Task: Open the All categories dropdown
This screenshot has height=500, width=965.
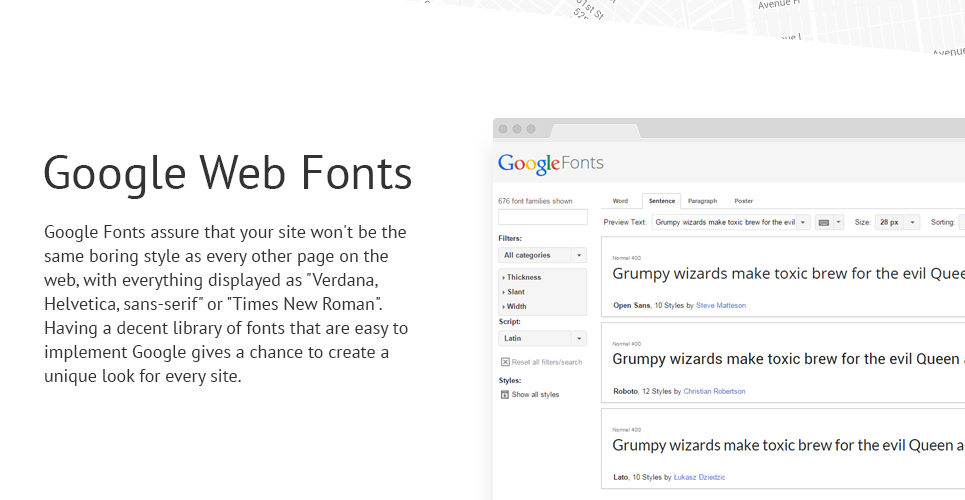Action: (542, 255)
